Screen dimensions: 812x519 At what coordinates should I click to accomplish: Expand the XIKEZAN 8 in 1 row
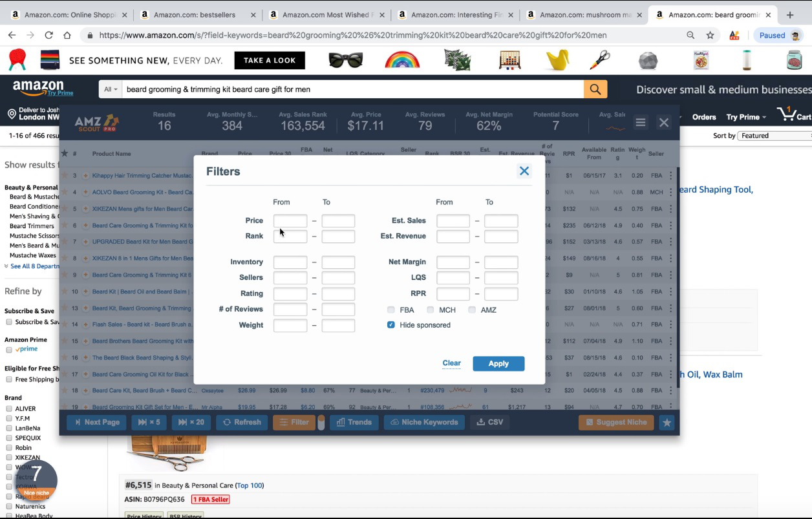(x=85, y=259)
